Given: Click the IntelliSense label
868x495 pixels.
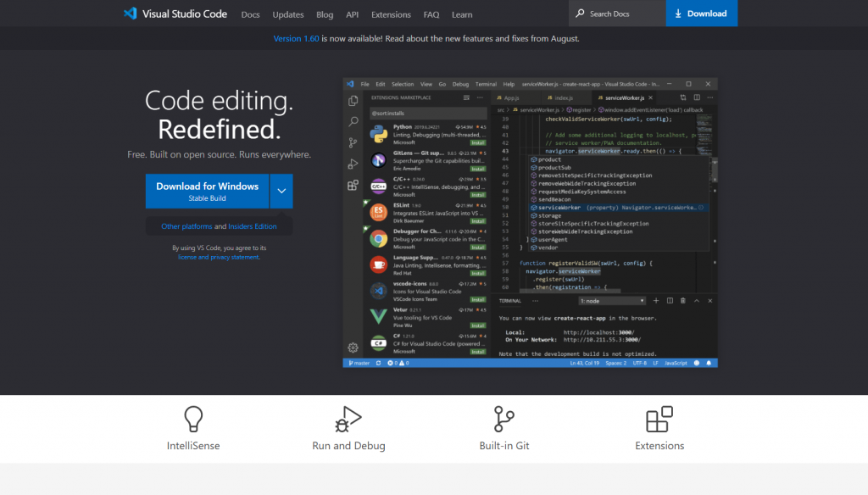Looking at the screenshot, I should pos(193,445).
